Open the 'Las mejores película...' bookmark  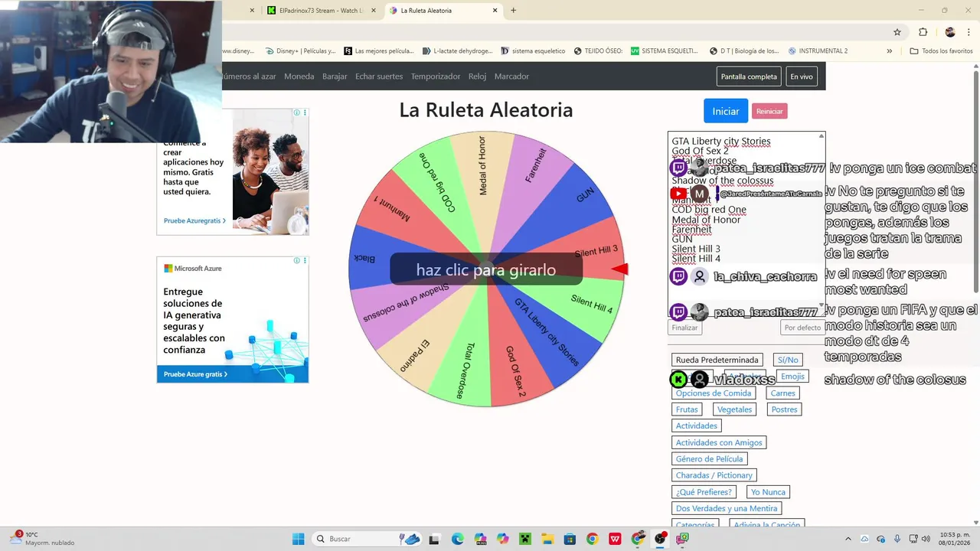(378, 51)
